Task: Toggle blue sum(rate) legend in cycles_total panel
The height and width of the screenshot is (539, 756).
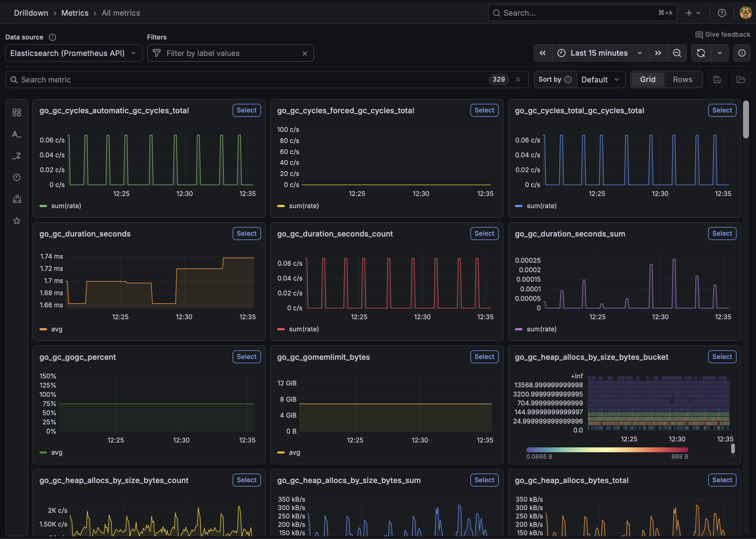Action: (536, 206)
